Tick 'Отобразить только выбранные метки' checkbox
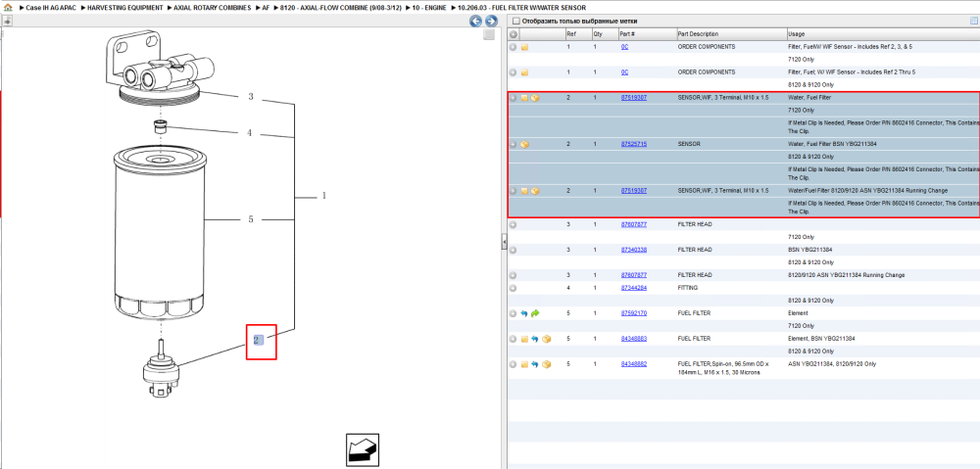Screen dimensions: 980x469 pos(515,21)
